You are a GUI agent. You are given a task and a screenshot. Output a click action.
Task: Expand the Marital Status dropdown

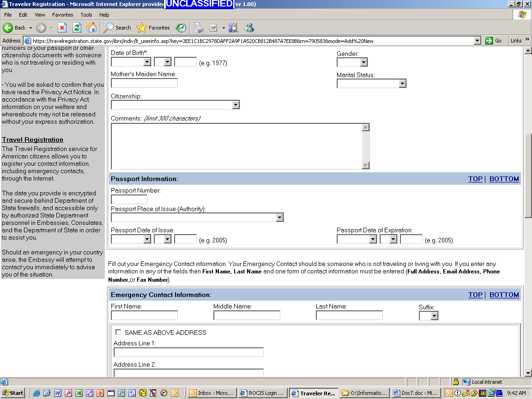(402, 84)
